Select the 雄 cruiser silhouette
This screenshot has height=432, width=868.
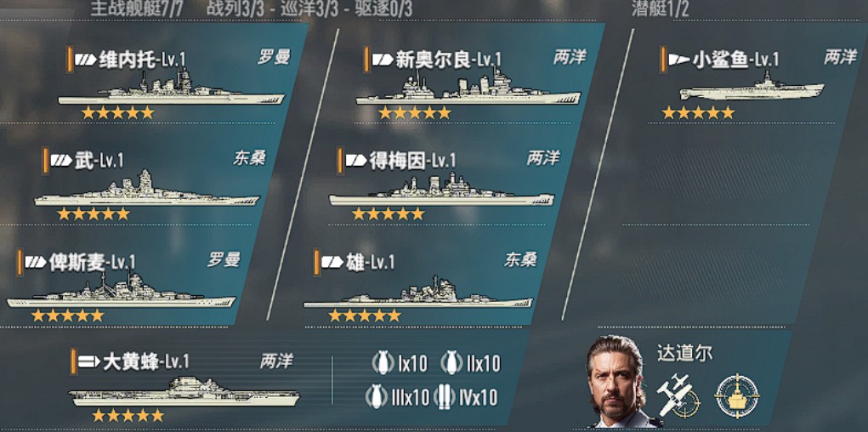pyautogui.click(x=418, y=292)
